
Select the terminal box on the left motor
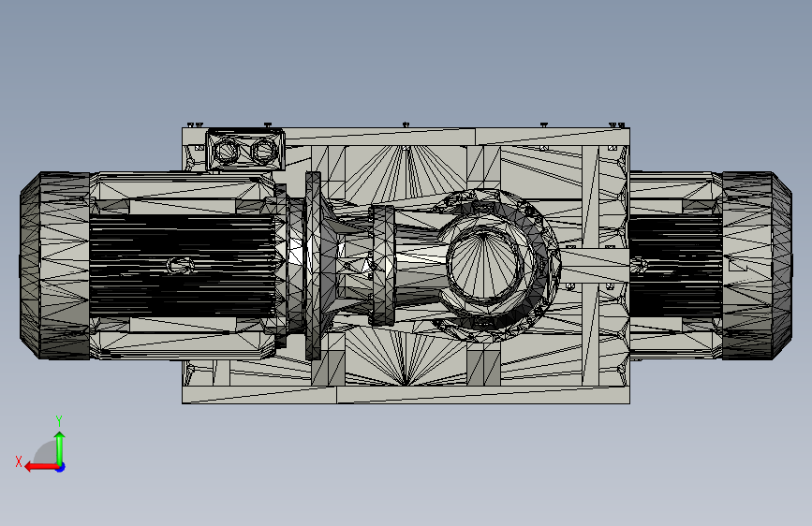(245, 150)
